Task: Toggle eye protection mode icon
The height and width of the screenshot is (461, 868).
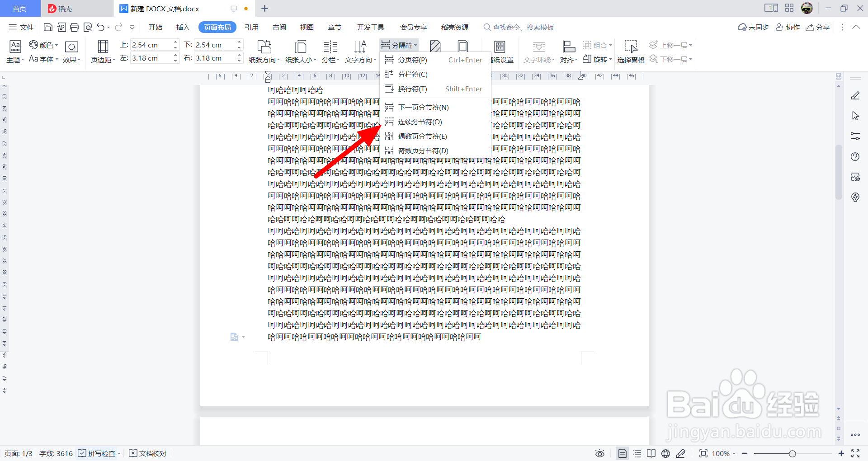Action: (600, 453)
